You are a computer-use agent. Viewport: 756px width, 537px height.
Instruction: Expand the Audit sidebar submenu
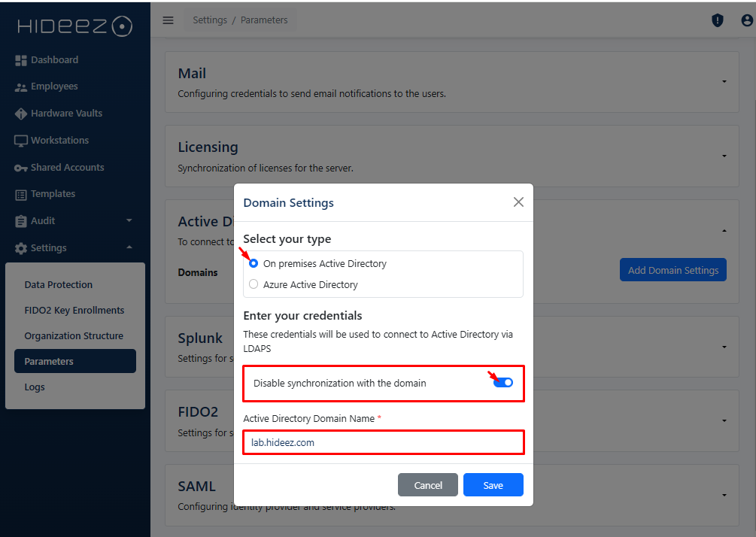(x=129, y=221)
